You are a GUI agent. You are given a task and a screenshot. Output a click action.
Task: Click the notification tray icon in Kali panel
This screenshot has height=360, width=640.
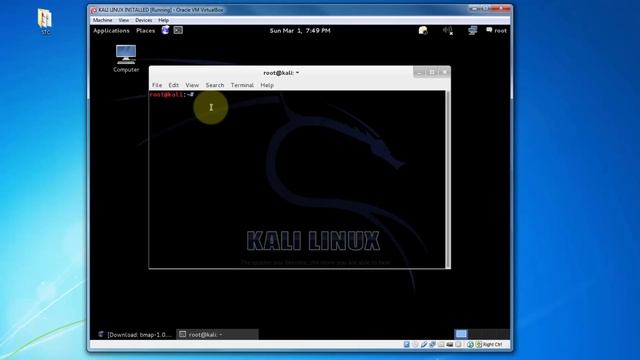pyautogui.click(x=423, y=30)
